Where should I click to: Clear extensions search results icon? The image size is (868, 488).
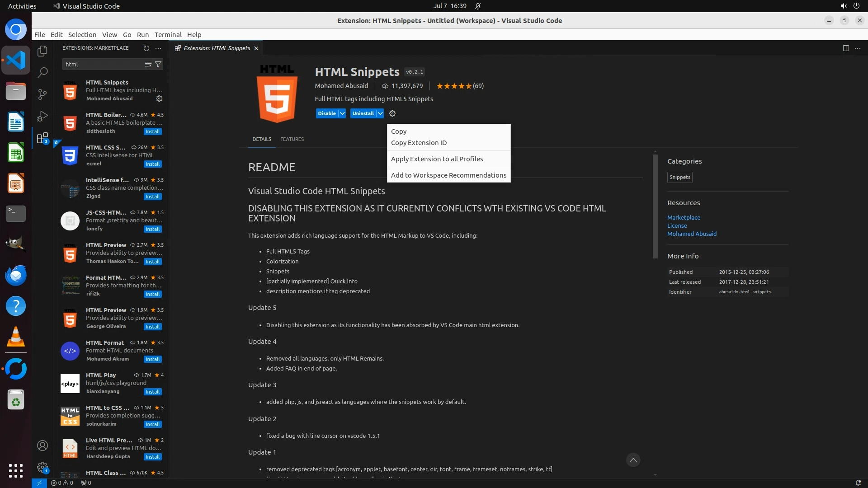148,64
